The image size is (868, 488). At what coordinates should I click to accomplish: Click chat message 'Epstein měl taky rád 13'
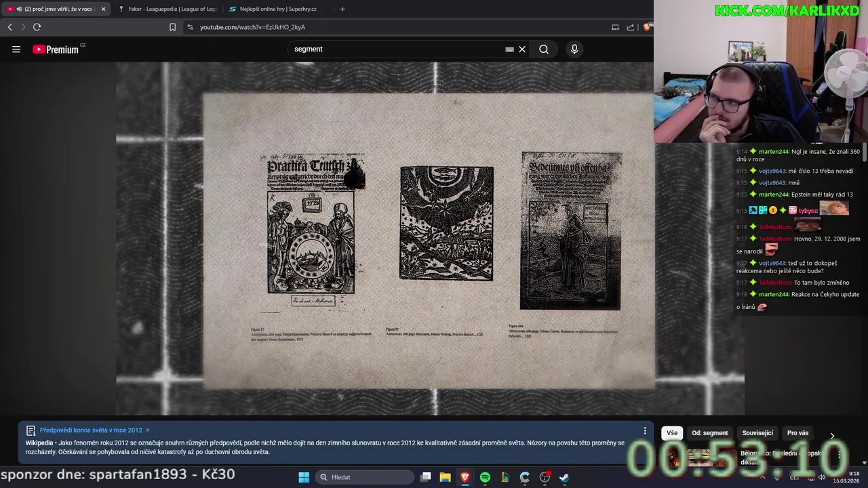(822, 195)
